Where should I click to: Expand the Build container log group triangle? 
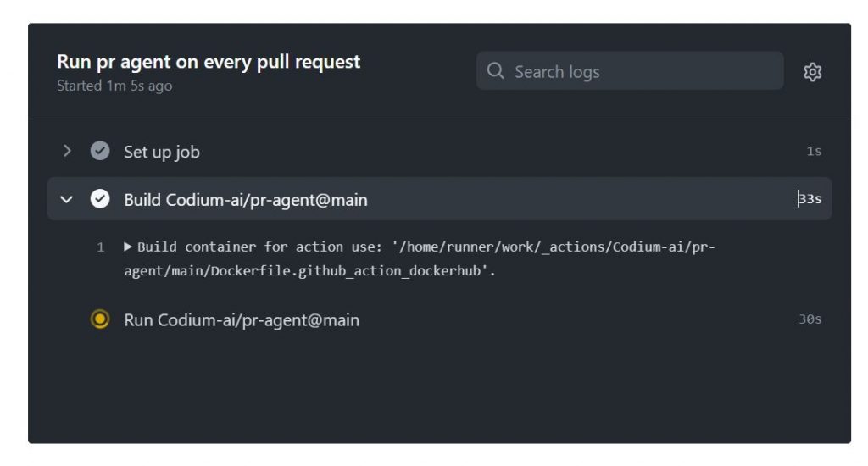[128, 247]
